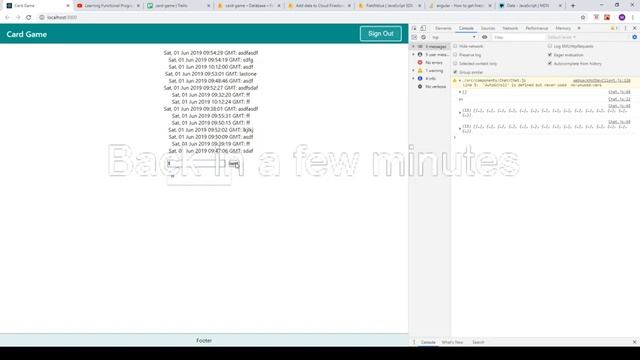Click the inspect element picker icon
Screen dimensions: 640x360
click(414, 28)
